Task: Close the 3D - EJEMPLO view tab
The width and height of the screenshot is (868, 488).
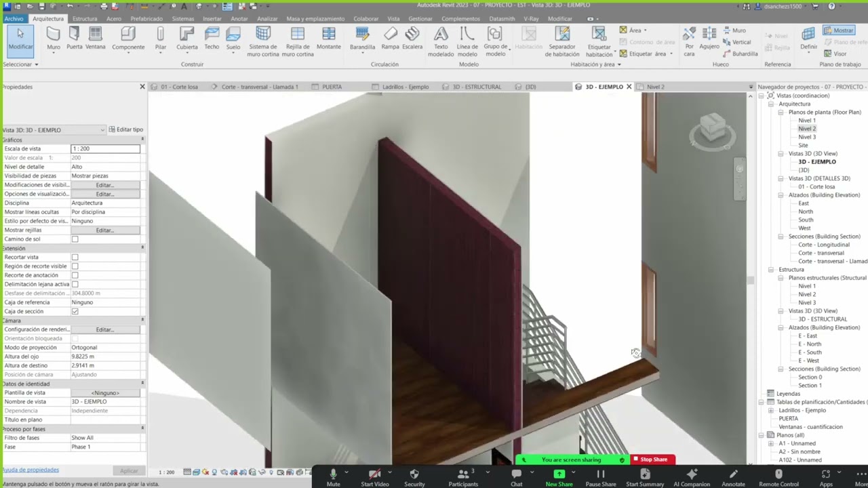Action: click(629, 87)
